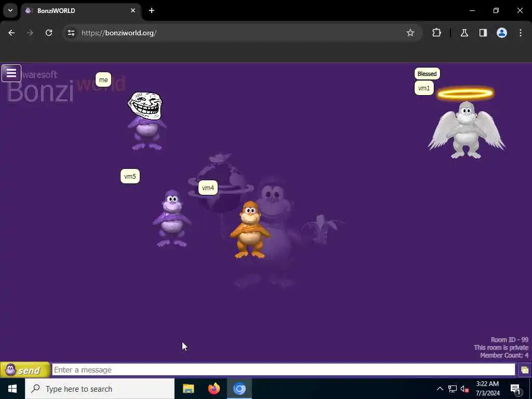Open the chat log icon beside message box
Image resolution: width=532 pixels, height=399 pixels.
525,370
